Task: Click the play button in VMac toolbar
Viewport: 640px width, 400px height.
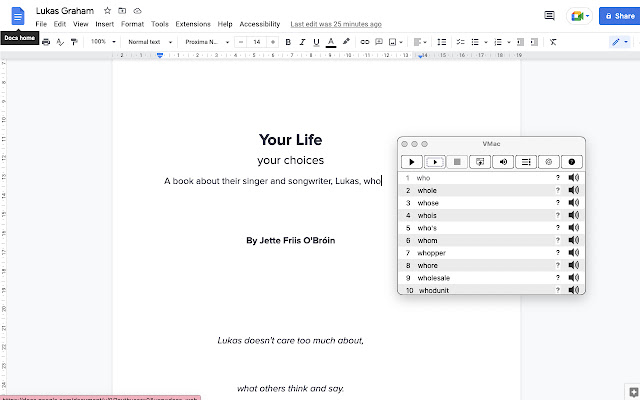Action: click(x=411, y=161)
